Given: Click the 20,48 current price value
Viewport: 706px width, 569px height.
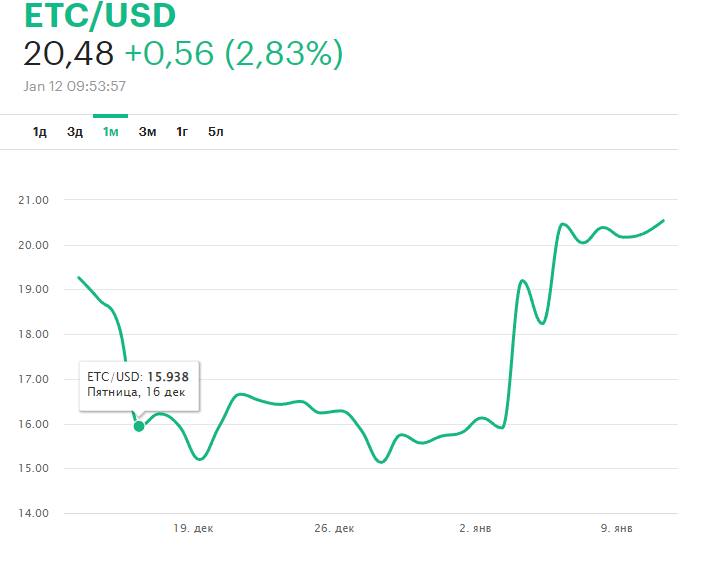Looking at the screenshot, I should click(x=68, y=54).
